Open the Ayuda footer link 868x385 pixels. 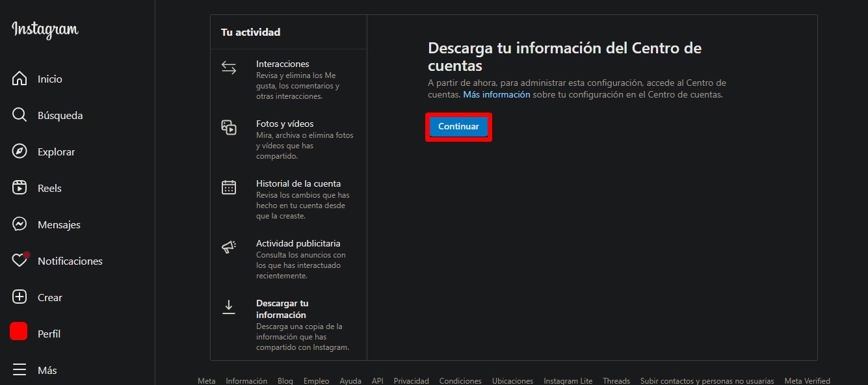(x=350, y=381)
